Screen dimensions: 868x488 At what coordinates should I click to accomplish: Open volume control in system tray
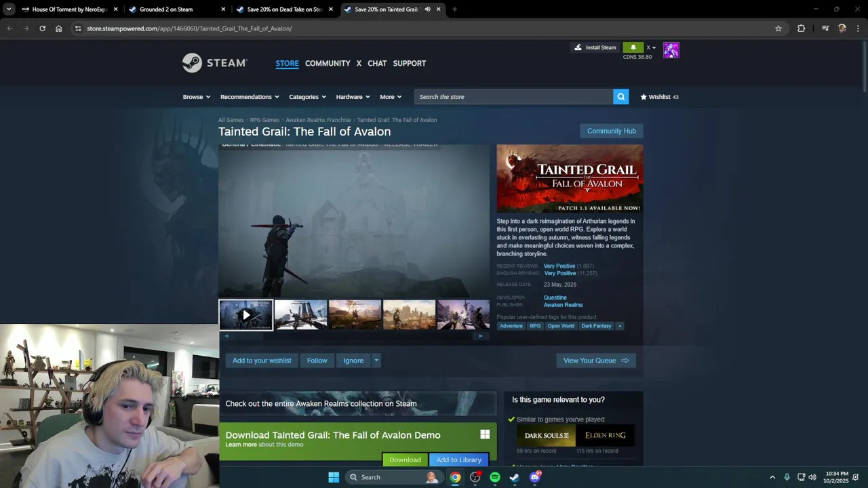tap(812, 477)
